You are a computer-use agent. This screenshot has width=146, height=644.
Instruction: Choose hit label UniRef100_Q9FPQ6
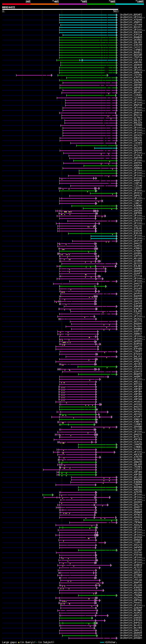point(131,600)
